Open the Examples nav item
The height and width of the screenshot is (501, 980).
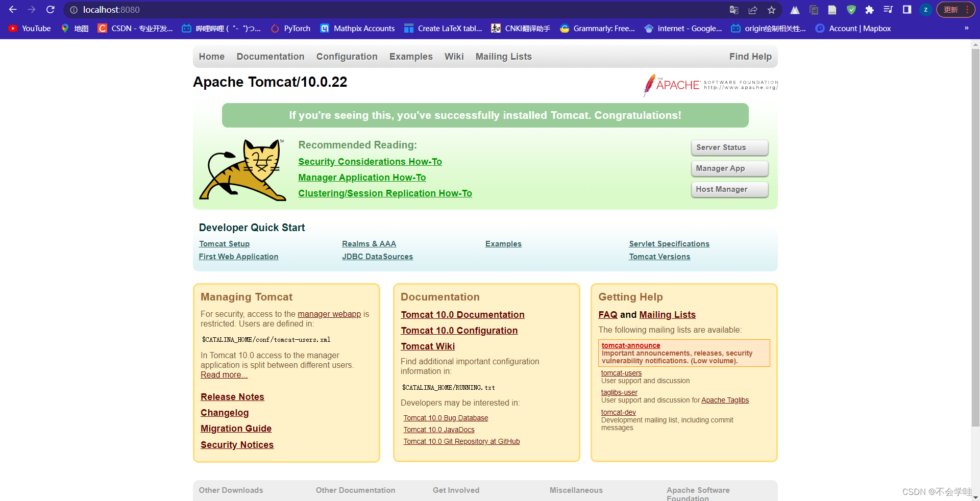pos(411,57)
